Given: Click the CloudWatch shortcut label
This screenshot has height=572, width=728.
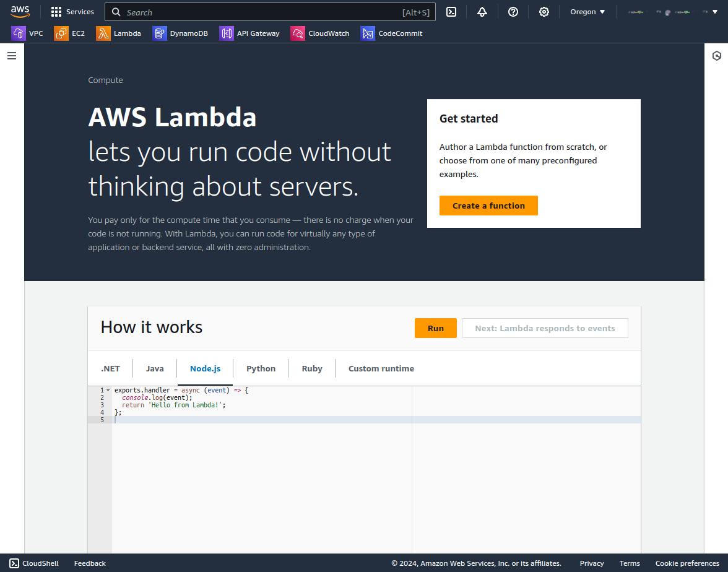Looking at the screenshot, I should tap(329, 33).
